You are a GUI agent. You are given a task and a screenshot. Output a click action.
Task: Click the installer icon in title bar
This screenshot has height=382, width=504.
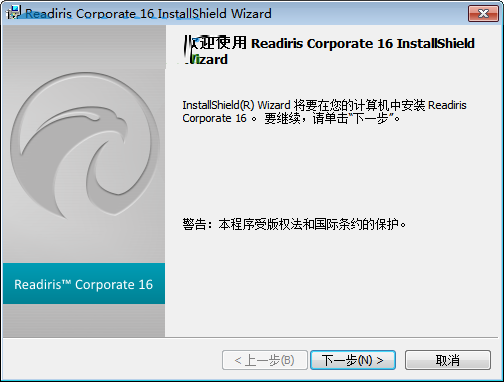point(13,13)
